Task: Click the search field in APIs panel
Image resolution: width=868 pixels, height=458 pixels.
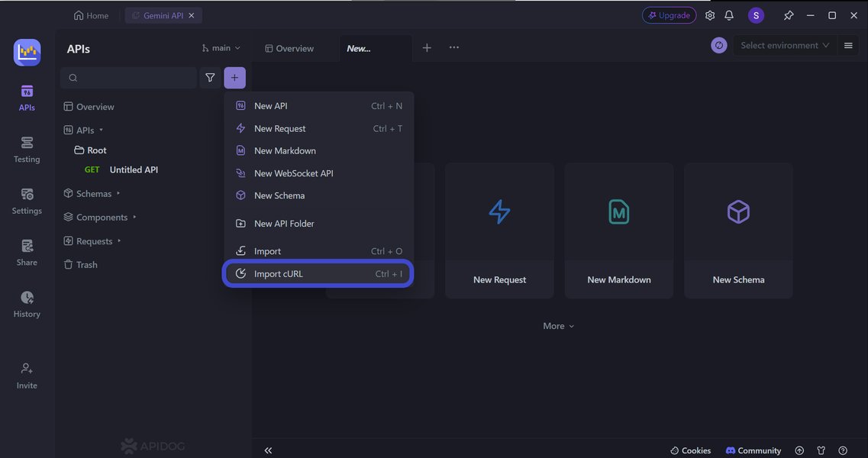Action: pyautogui.click(x=128, y=78)
